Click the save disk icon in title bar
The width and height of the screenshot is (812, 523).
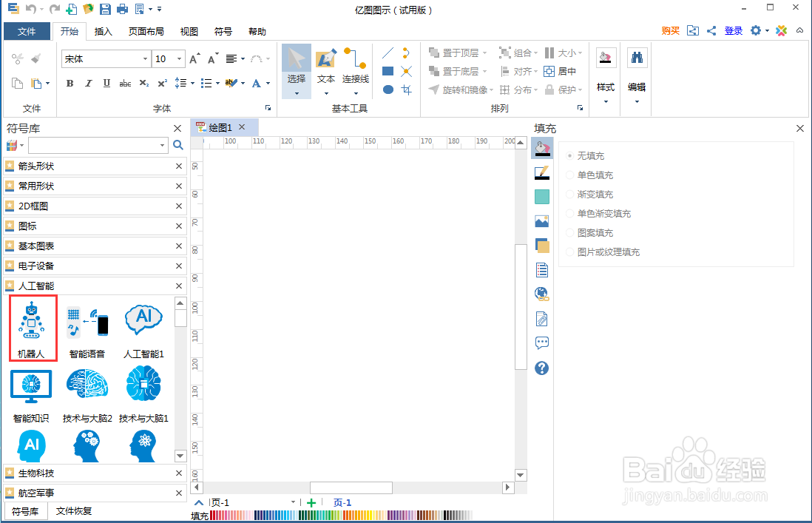[x=105, y=9]
